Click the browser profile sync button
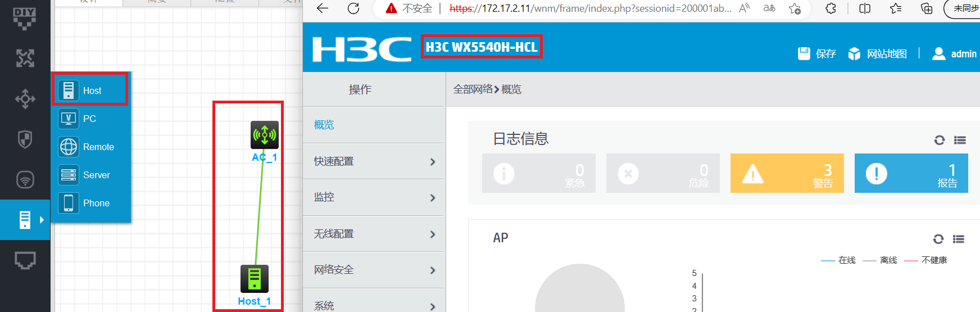980x312 pixels. (x=963, y=8)
